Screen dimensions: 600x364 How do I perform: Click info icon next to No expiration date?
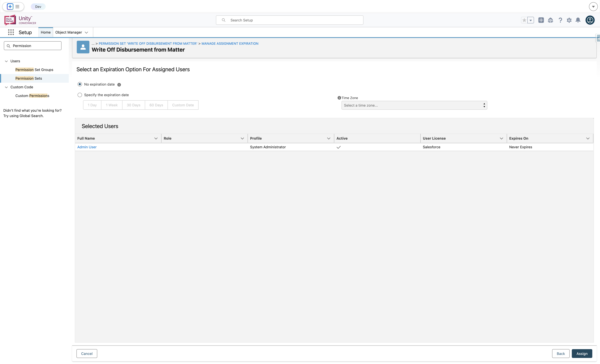(x=119, y=85)
